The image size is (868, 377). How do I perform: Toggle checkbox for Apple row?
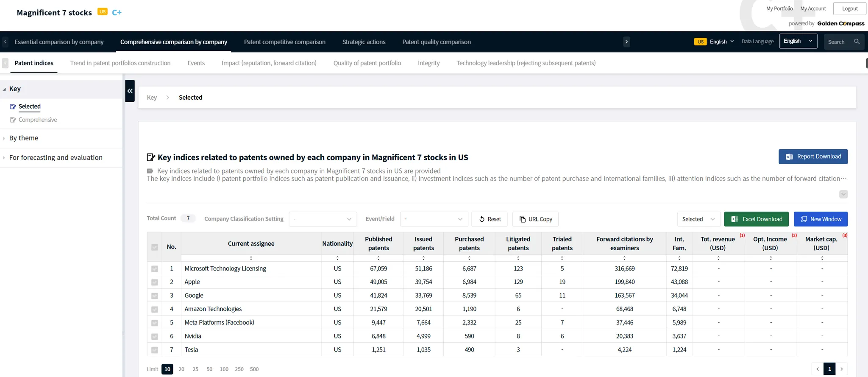click(154, 282)
